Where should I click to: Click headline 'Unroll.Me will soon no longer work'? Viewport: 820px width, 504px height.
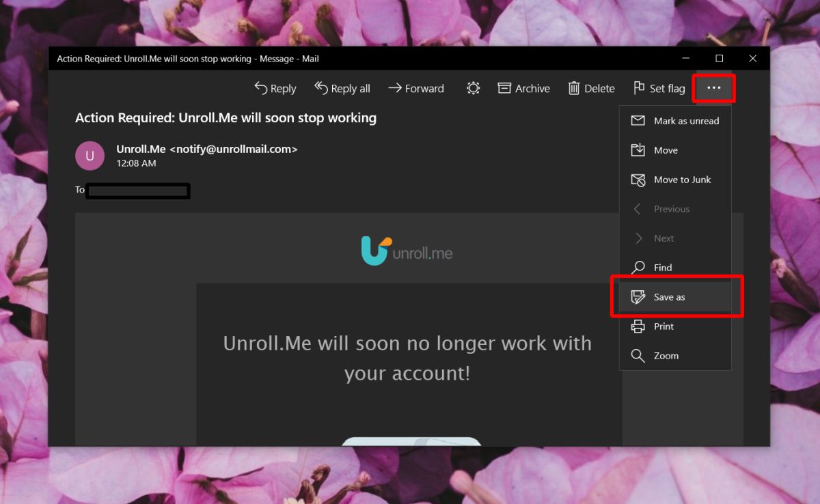407,358
